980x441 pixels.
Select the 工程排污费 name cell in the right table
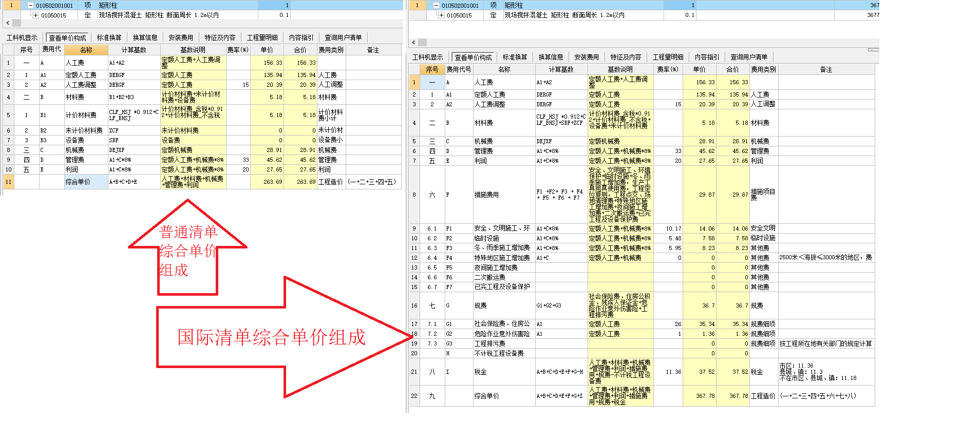(504, 343)
